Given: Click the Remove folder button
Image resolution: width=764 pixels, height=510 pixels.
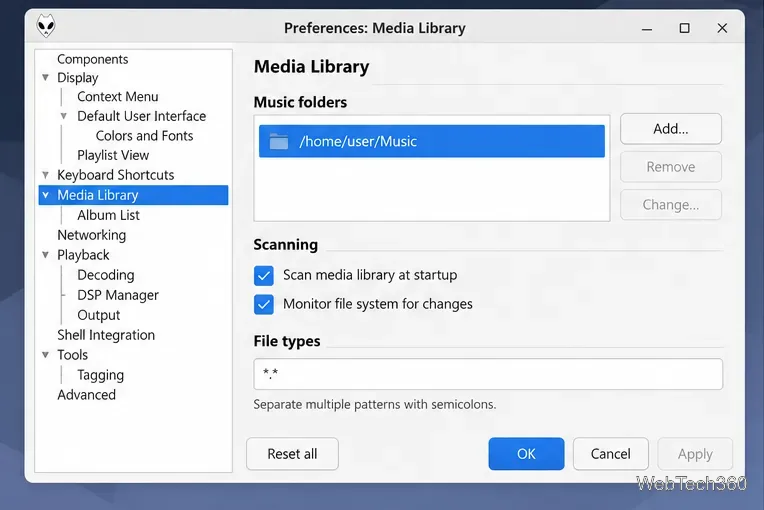Looking at the screenshot, I should [x=670, y=167].
